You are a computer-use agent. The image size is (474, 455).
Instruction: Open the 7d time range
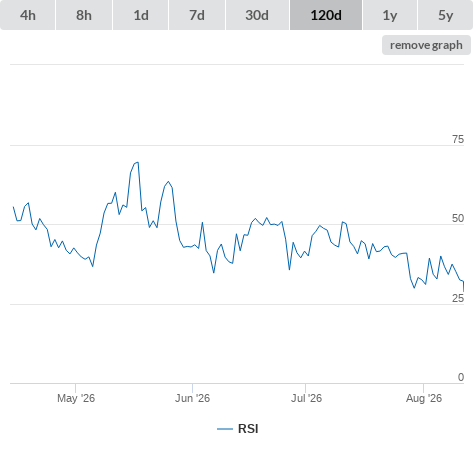[x=197, y=15]
